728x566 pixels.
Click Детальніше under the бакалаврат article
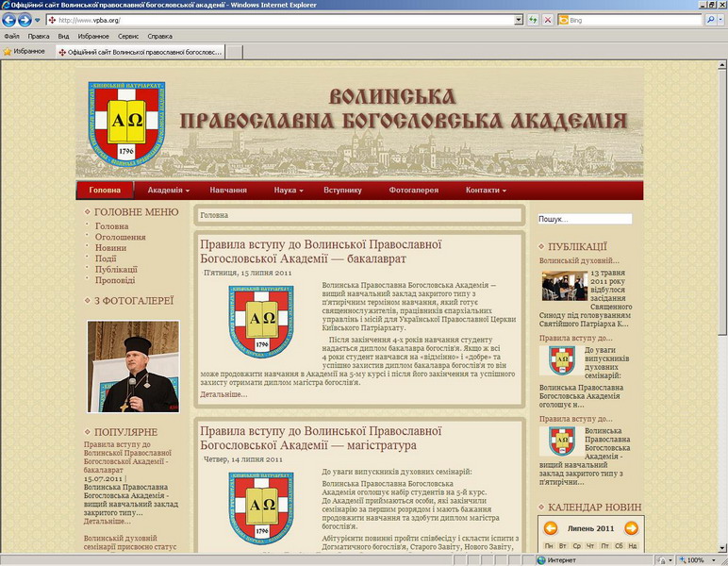[223, 394]
